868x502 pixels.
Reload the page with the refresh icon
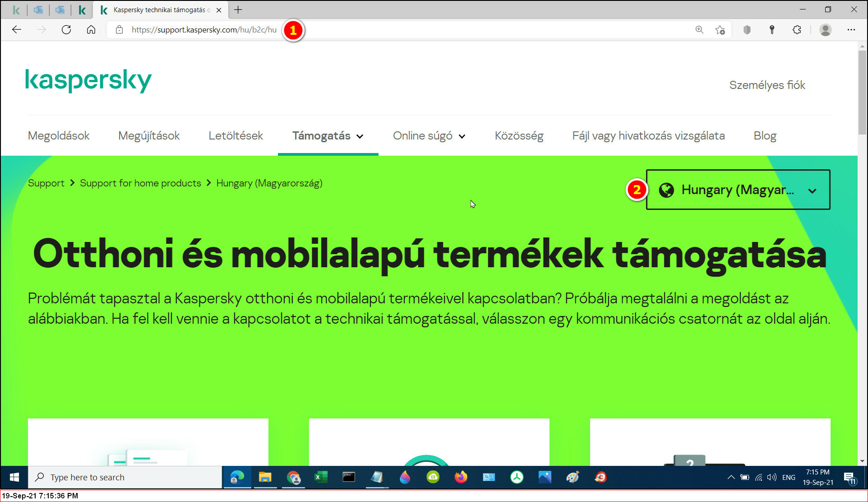(x=66, y=30)
